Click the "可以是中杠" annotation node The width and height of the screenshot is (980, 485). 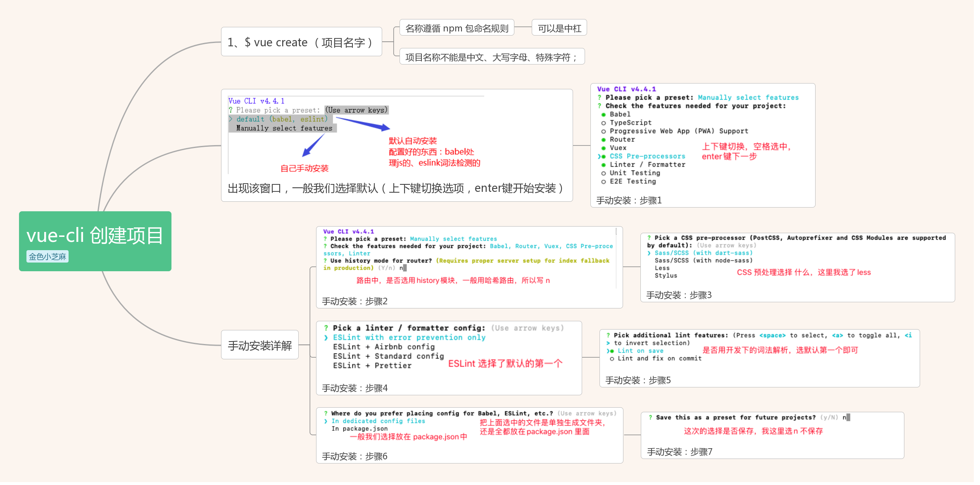point(559,27)
